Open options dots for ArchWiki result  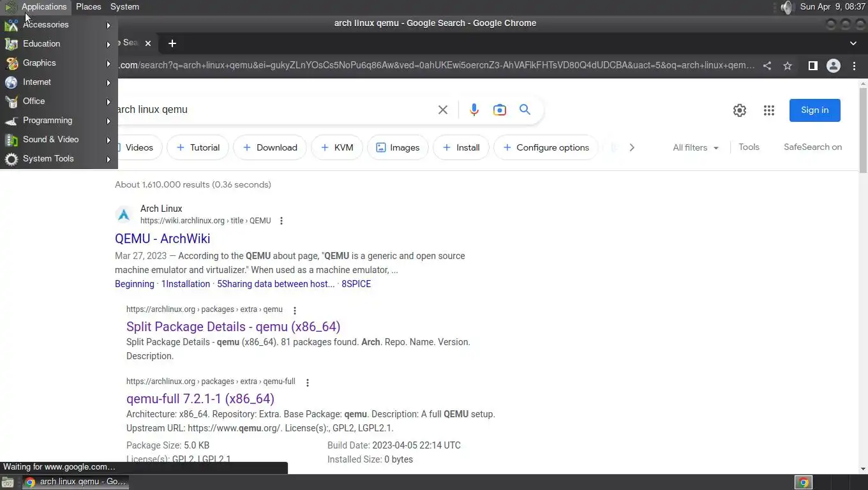281,221
